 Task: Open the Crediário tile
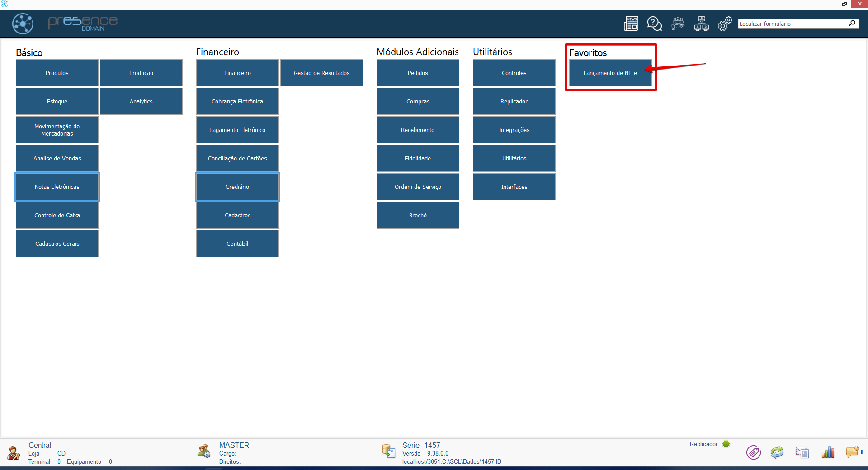coord(237,187)
